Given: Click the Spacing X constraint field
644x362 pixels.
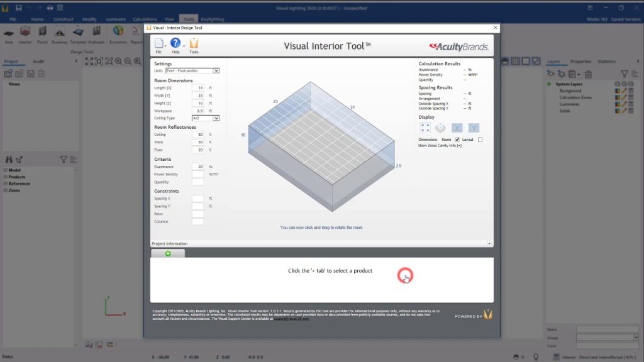Looking at the screenshot, I should tap(197, 199).
